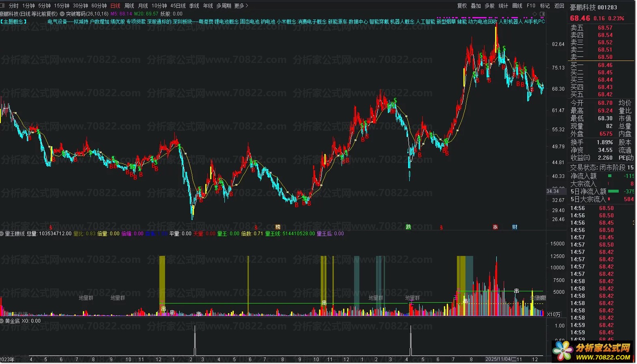The height and width of the screenshot is (364, 637).
Task: Select the 日线 daily chart tab
Action: pos(115,6)
